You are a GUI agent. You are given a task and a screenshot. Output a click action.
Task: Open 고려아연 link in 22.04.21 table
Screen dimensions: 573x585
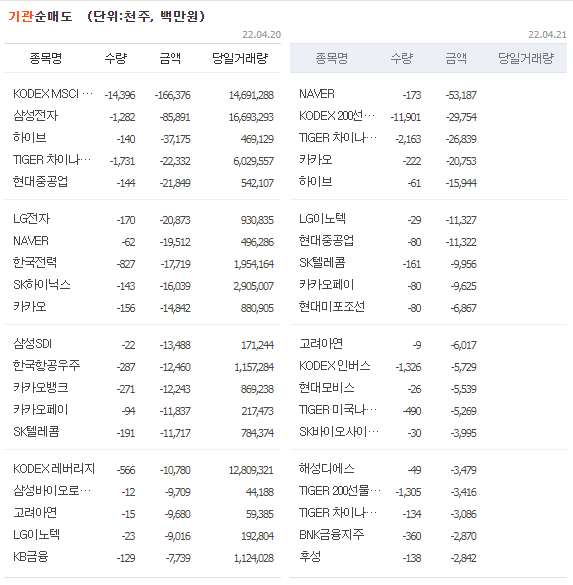(x=321, y=344)
